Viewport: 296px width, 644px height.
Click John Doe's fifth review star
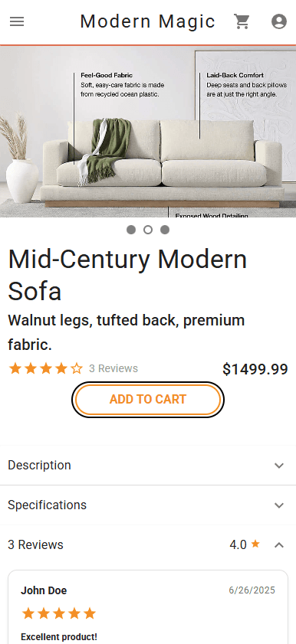pos(90,613)
